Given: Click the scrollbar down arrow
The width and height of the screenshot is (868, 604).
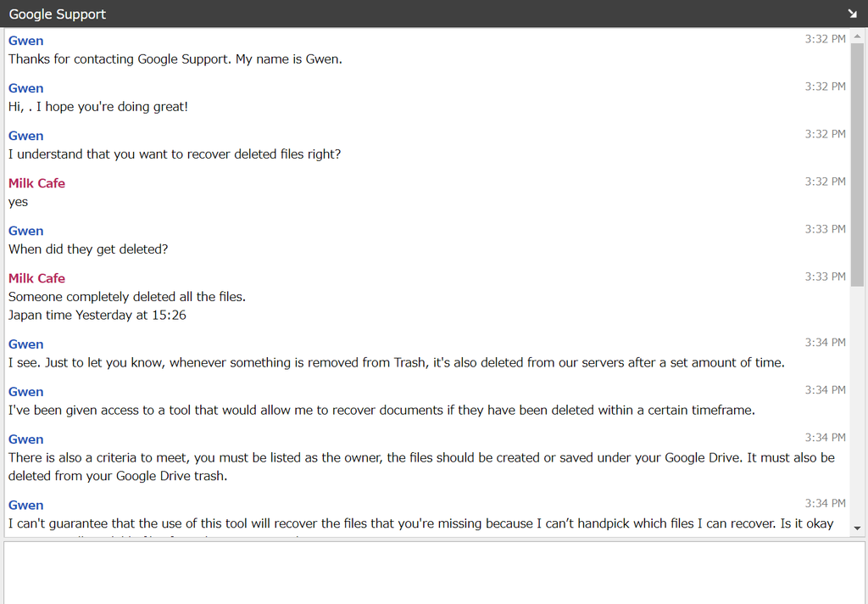Looking at the screenshot, I should [858, 528].
